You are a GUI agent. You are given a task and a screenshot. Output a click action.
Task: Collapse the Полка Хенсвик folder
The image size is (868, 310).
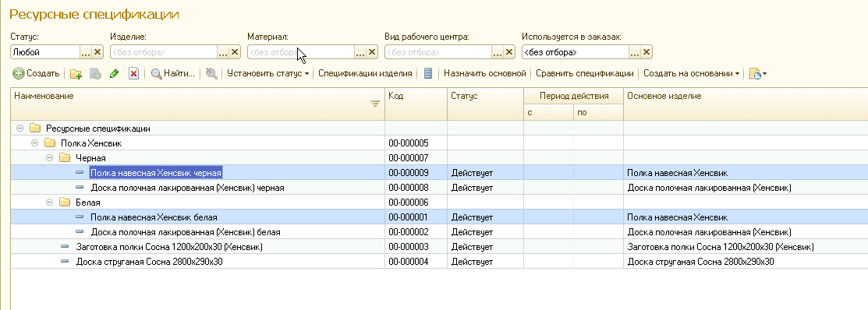35,143
